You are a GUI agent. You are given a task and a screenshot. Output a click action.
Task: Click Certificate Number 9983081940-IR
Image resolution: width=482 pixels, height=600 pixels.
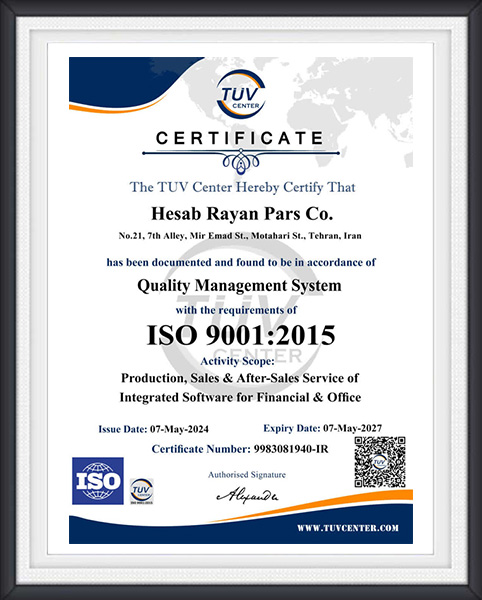pyautogui.click(x=240, y=449)
